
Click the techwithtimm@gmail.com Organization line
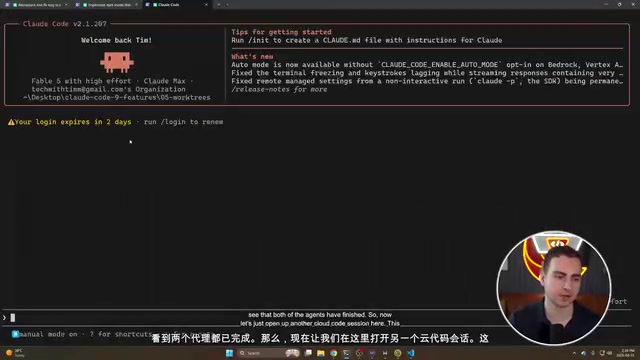coord(109,89)
